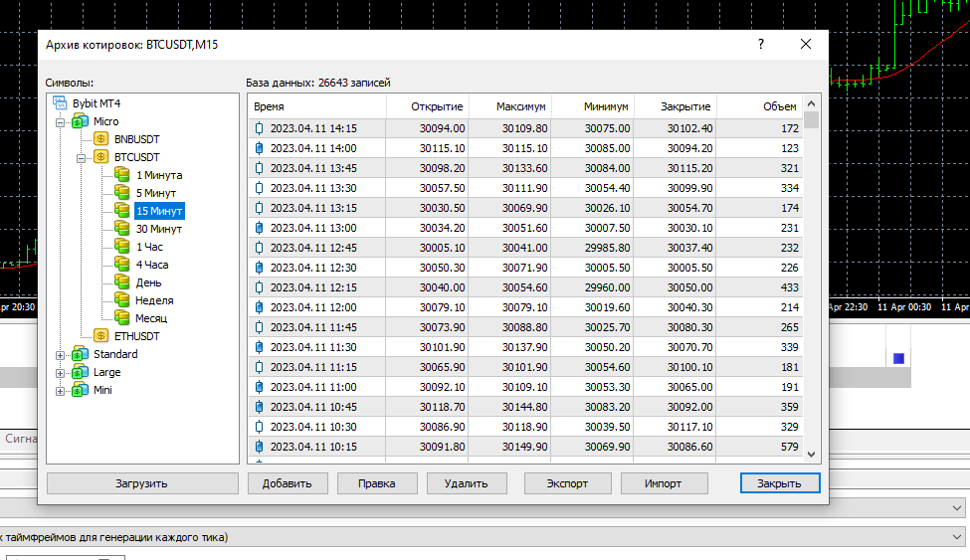This screenshot has width=970, height=560.
Task: Select the Неделя timeframe
Action: tap(154, 300)
